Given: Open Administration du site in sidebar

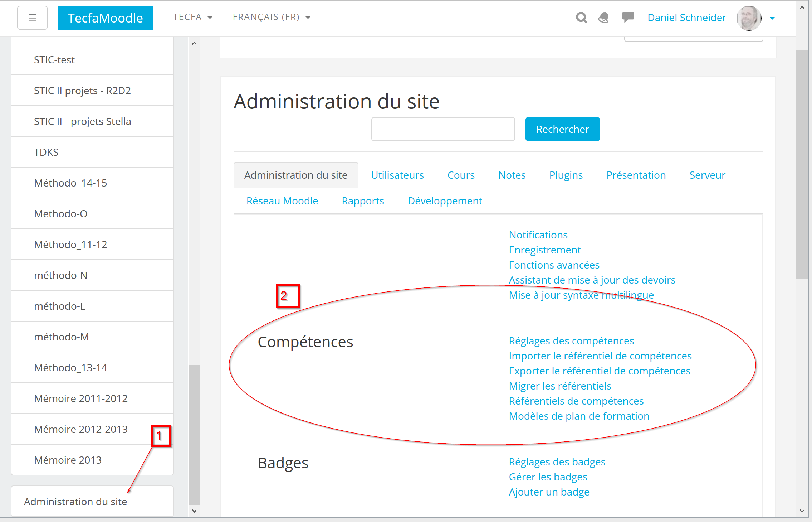Looking at the screenshot, I should (x=92, y=501).
